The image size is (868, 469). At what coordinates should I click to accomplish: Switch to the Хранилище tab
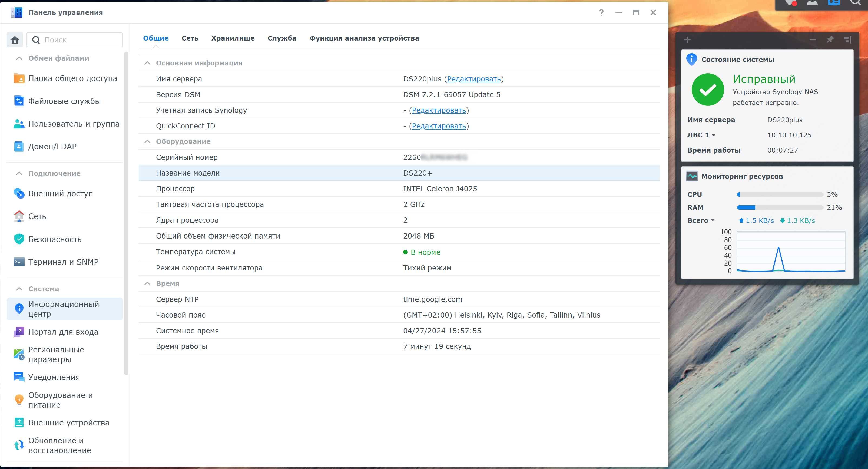(x=233, y=38)
